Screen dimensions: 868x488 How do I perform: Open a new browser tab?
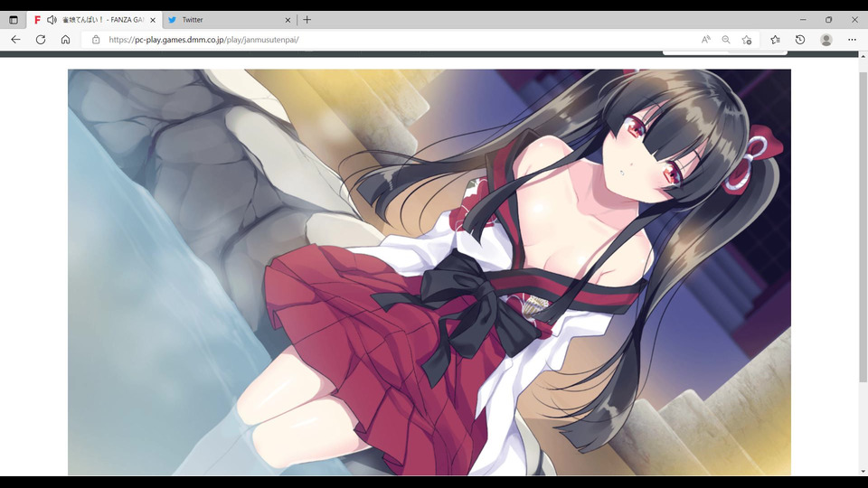click(307, 20)
